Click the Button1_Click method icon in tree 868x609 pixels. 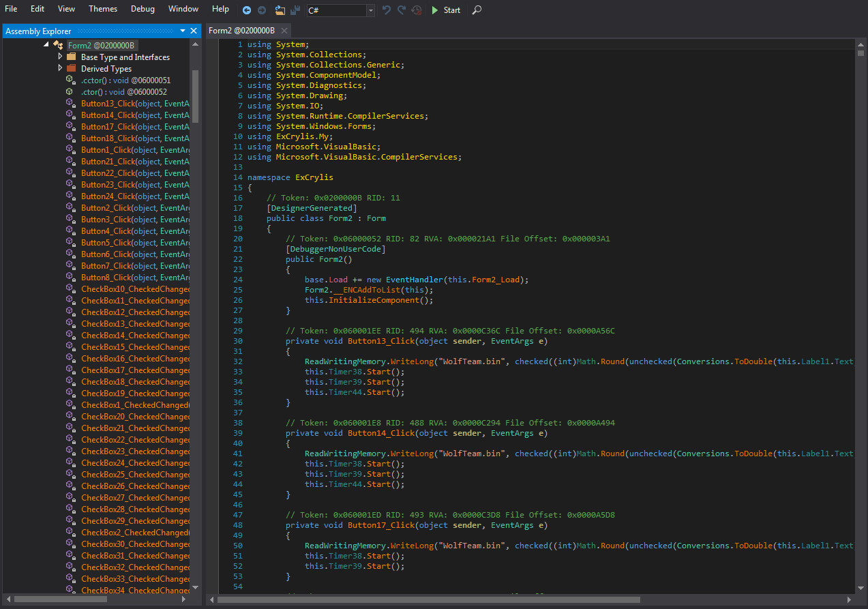(70, 149)
